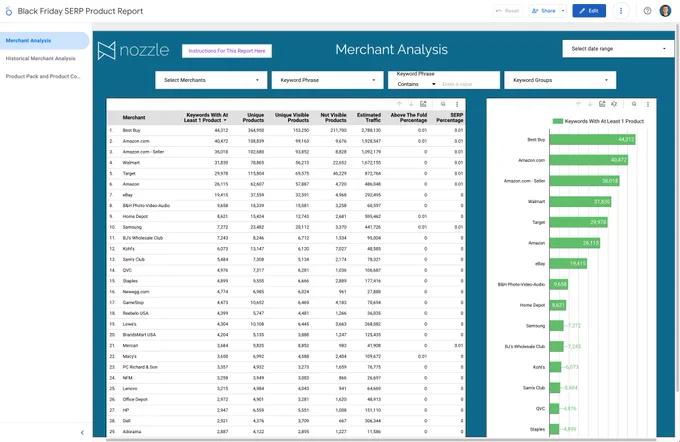Switch to Historical Merchant Analysis page

40,58
